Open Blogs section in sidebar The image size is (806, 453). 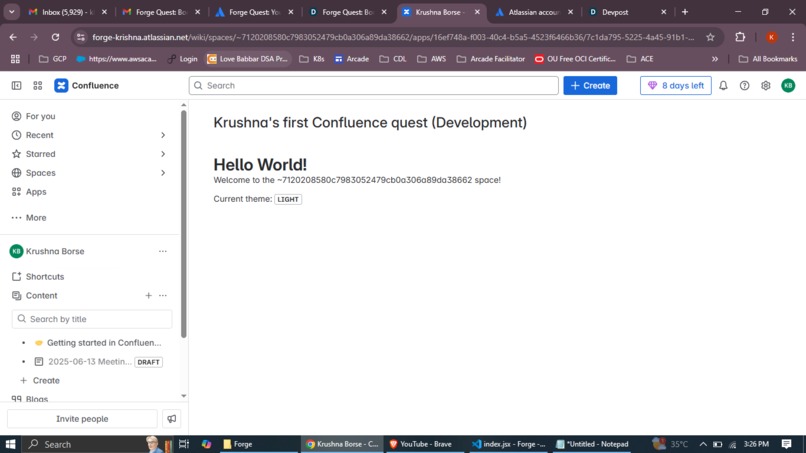click(x=30, y=399)
